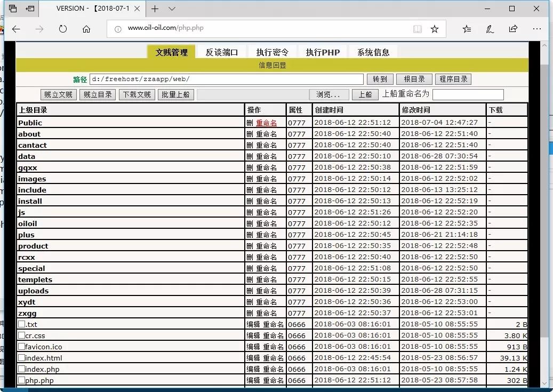553x392 pixels.
Task: Check the index.html file checkbox
Action: tap(21, 358)
